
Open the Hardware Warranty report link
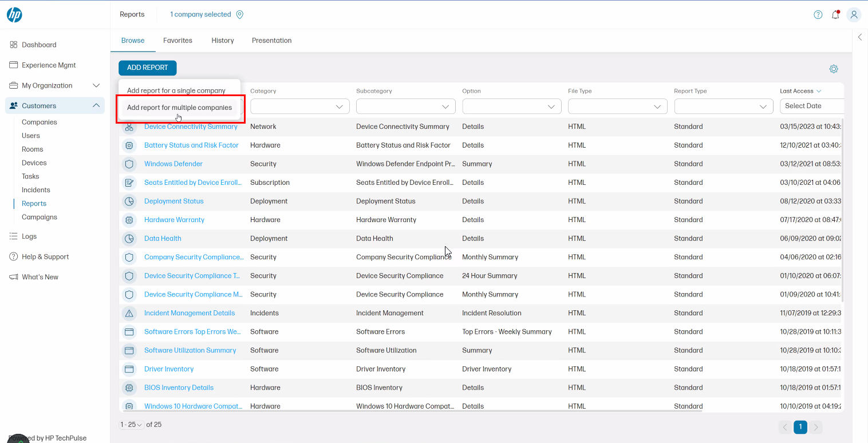(174, 220)
